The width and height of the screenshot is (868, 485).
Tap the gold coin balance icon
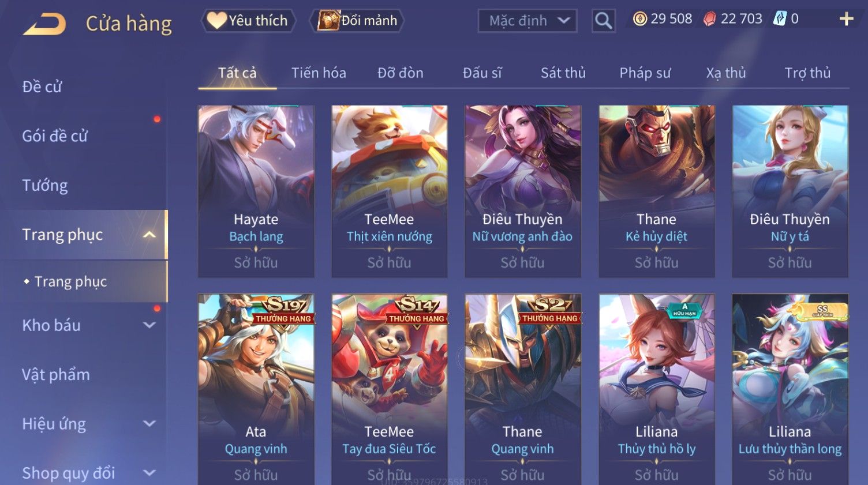(639, 19)
